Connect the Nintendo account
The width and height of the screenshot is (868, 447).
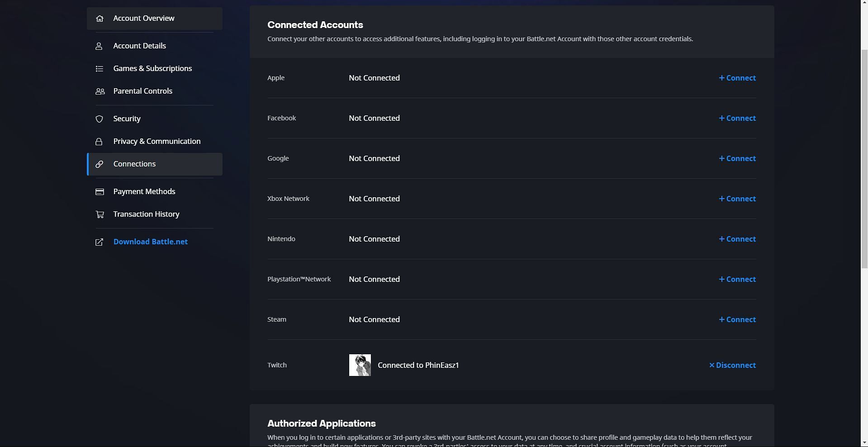(737, 239)
